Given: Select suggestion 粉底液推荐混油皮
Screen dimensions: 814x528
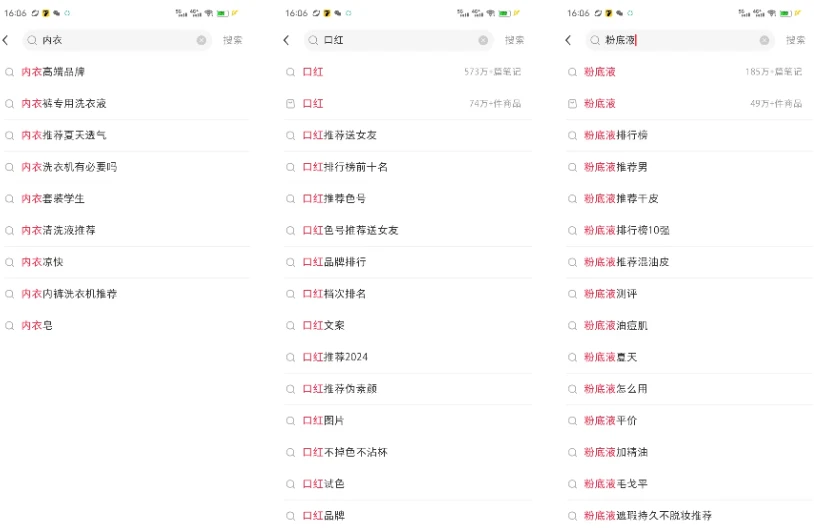Looking at the screenshot, I should (x=627, y=262).
